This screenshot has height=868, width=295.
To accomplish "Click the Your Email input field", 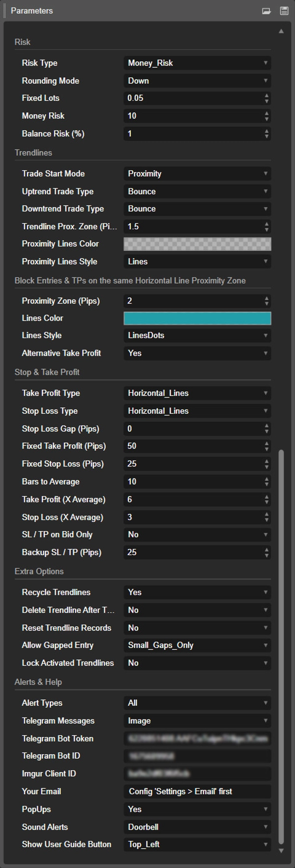I will tap(197, 792).
